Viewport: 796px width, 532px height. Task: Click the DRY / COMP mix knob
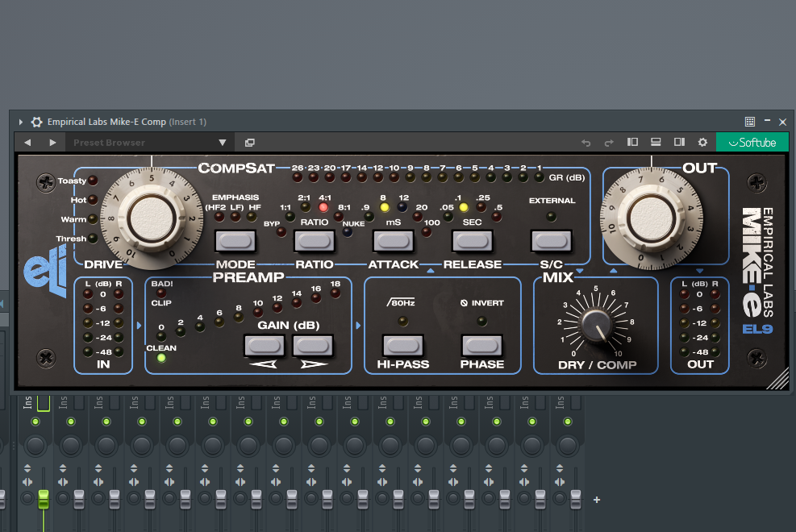(x=595, y=329)
